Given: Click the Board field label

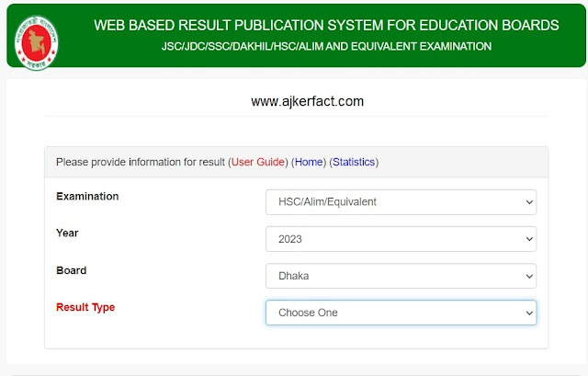Looking at the screenshot, I should tap(72, 270).
